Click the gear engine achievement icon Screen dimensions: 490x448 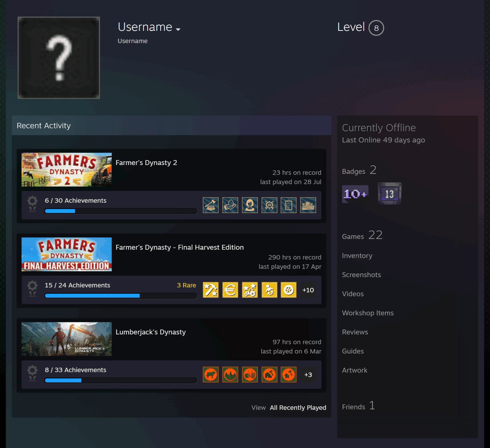[x=269, y=205]
